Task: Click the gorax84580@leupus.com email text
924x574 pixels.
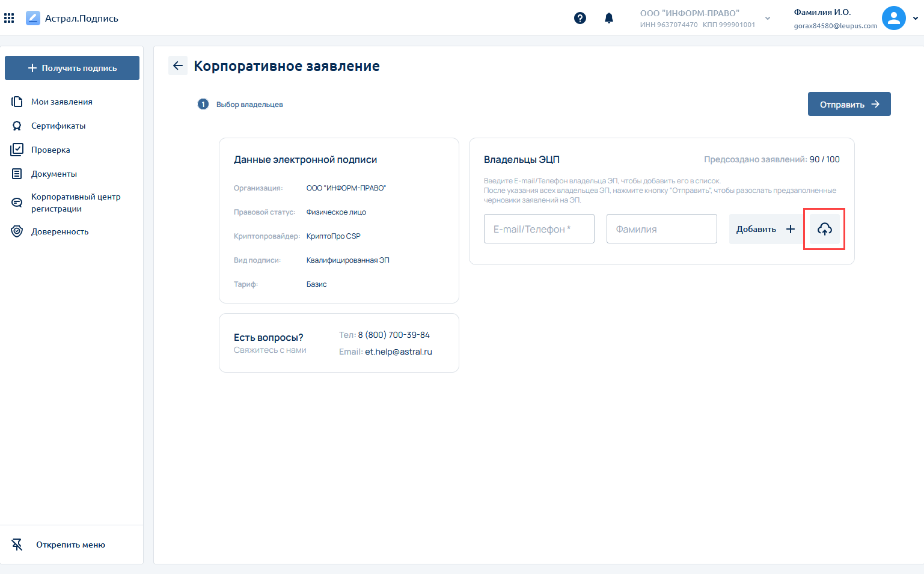Action: 835,26
